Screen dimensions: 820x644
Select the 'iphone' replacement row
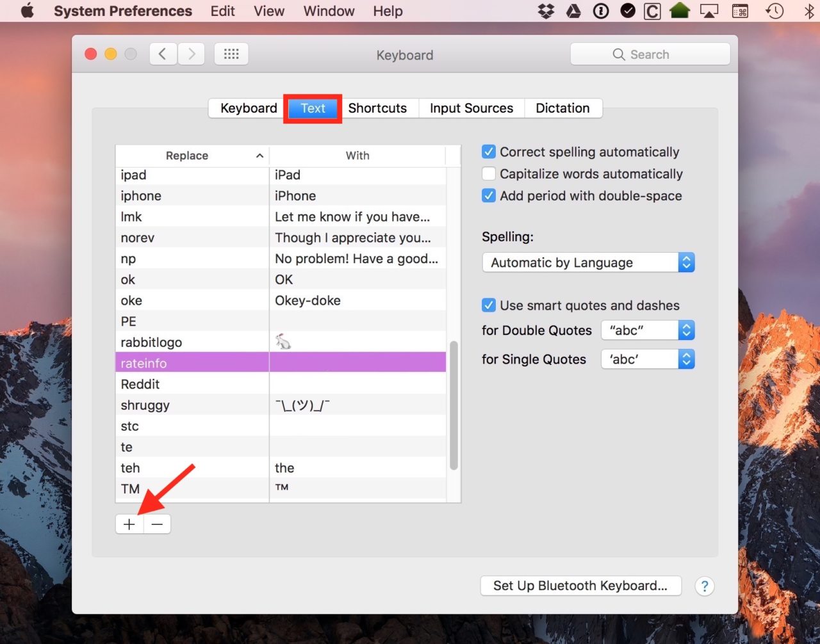pyautogui.click(x=281, y=196)
